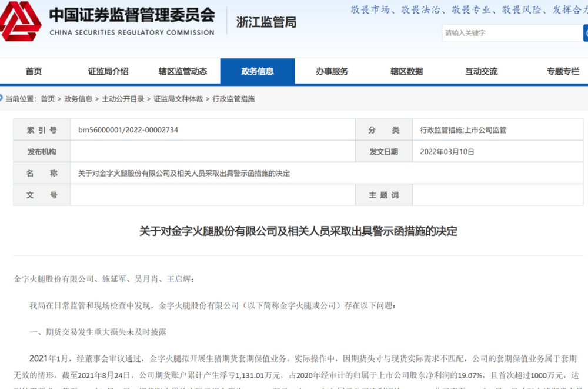Screen dimensions: 588x389
Task: Click the addressee line 金字火腿股份有限公司、施延军、吴月肖、王启辉
Action: (x=104, y=279)
